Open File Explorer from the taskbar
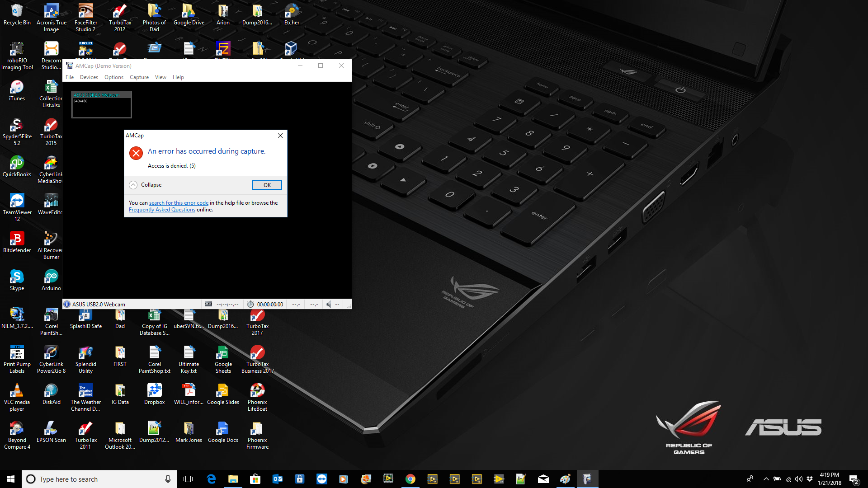This screenshot has height=488, width=868. click(233, 479)
